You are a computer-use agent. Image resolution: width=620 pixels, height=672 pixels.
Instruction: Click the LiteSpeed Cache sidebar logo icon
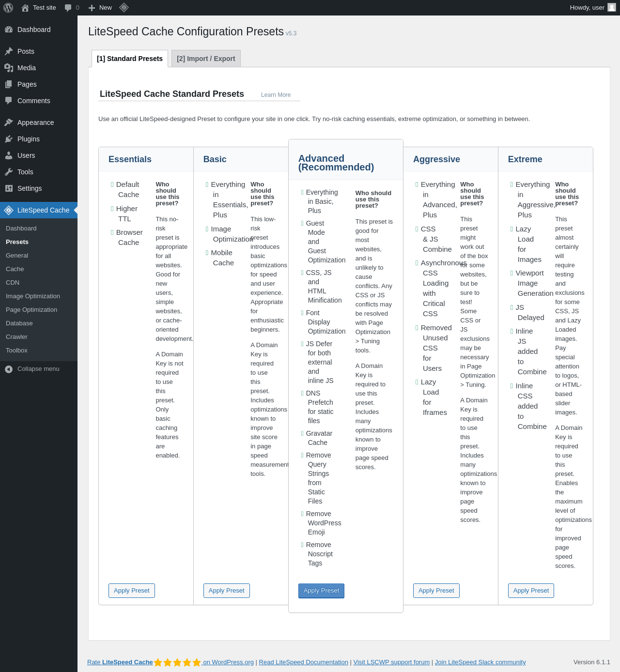point(9,210)
